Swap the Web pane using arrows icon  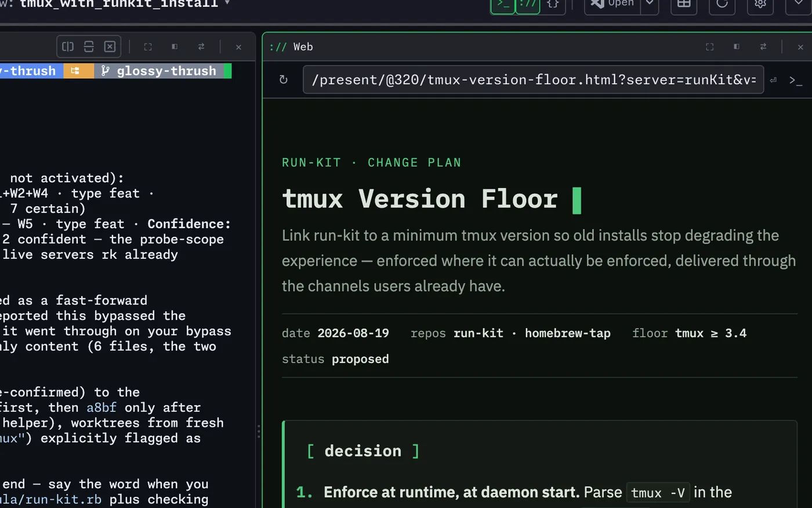tap(763, 46)
